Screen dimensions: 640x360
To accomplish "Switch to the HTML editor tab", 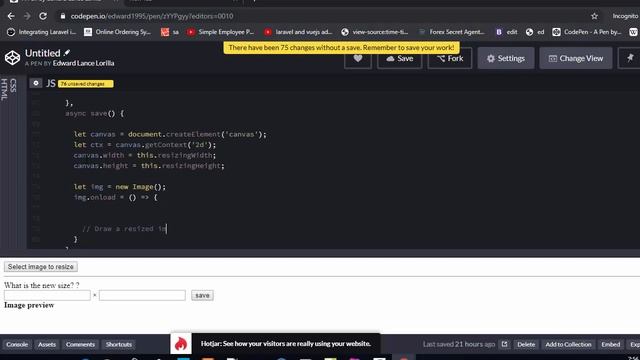I will click(4, 89).
